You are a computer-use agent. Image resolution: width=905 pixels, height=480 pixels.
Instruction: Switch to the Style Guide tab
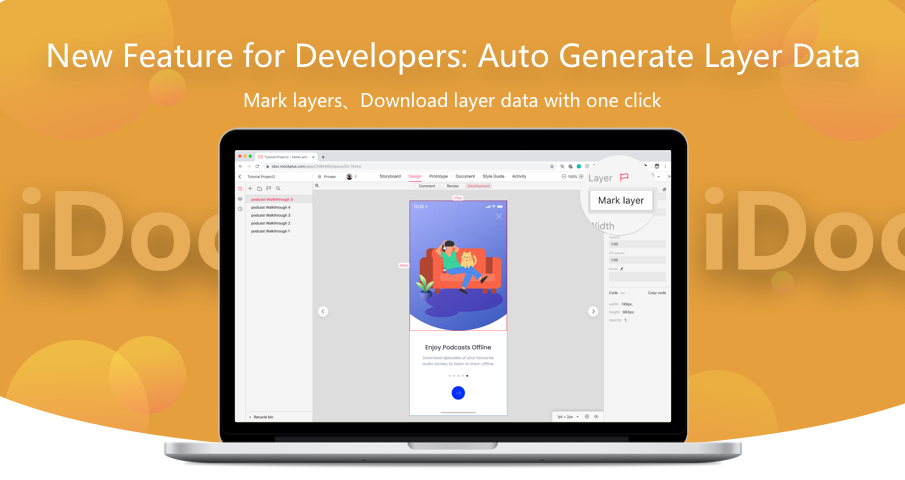pyautogui.click(x=493, y=177)
